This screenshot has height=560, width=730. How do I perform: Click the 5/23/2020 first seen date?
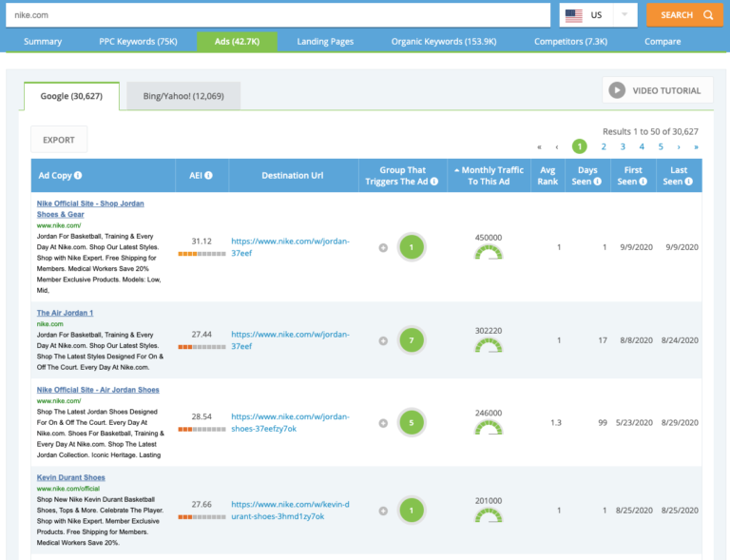634,423
